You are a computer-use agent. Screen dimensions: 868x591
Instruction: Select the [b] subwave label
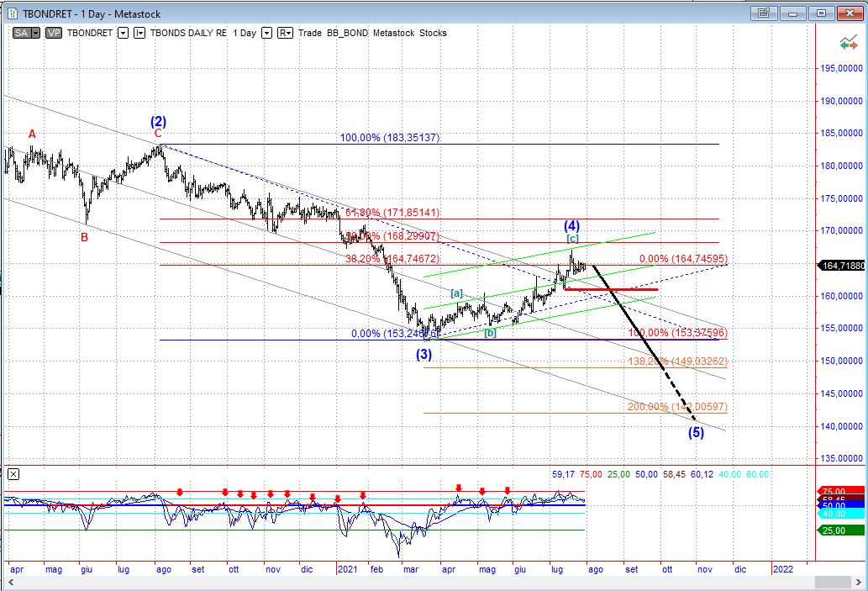pyautogui.click(x=490, y=333)
